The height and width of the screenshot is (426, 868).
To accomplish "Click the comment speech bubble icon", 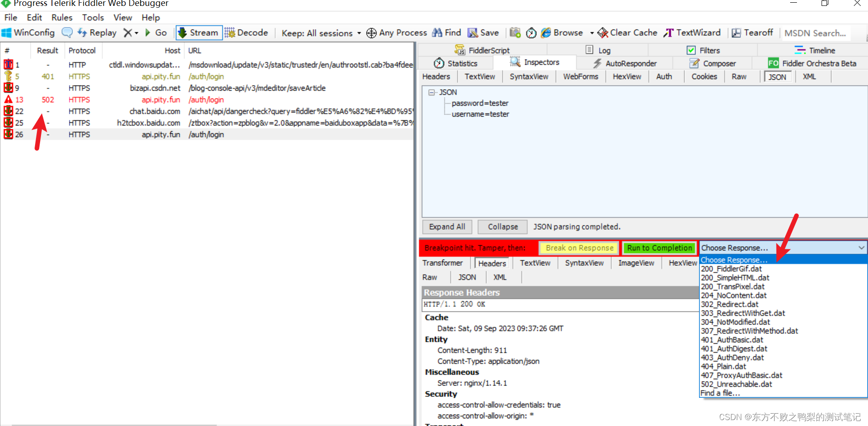I will pyautogui.click(x=67, y=33).
